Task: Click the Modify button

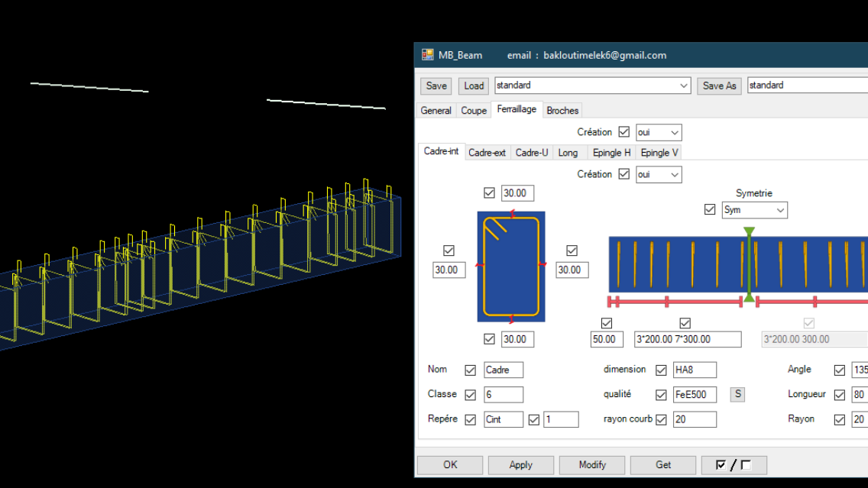Action: click(591, 464)
